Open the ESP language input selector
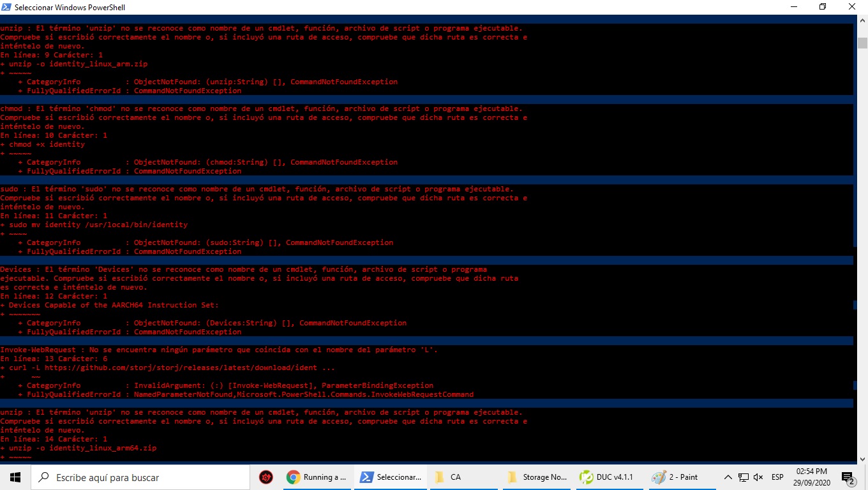868x490 pixels. [x=777, y=477]
